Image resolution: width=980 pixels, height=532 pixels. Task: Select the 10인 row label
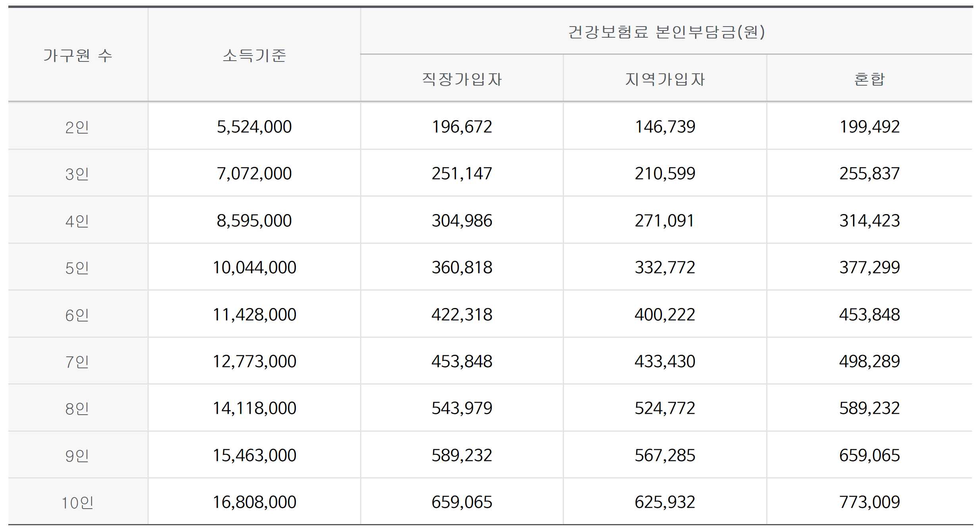[77, 503]
